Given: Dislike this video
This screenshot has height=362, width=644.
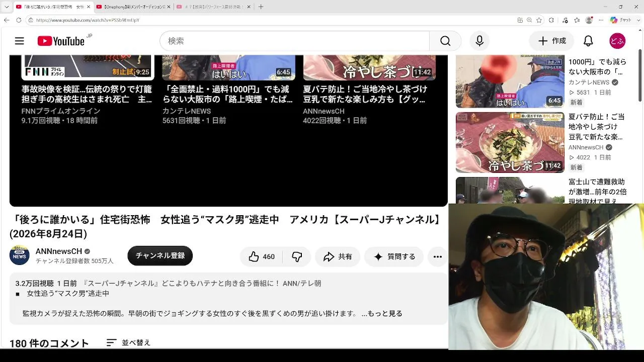Looking at the screenshot, I should pos(297,256).
